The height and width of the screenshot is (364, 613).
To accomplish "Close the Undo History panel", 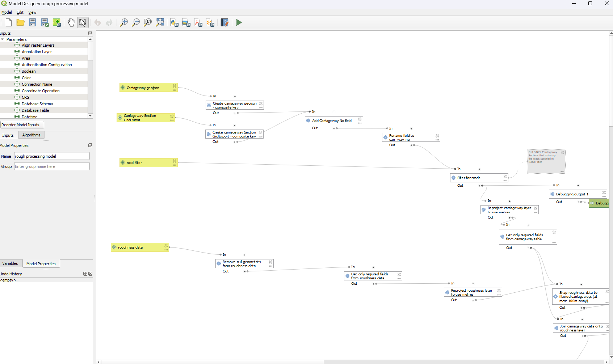I will pos(91,274).
